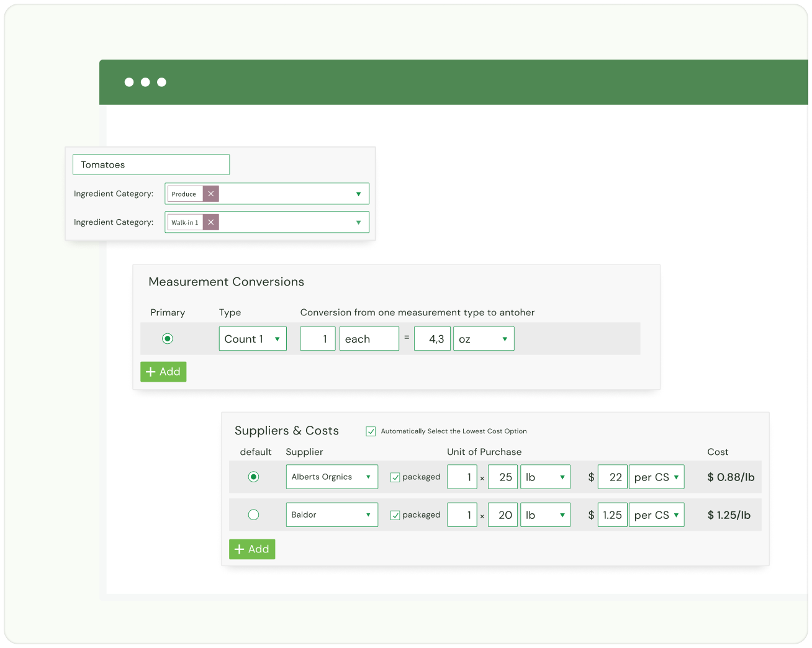
Task: Click Baldor row's lb unit dropdown arrow
Action: point(562,515)
